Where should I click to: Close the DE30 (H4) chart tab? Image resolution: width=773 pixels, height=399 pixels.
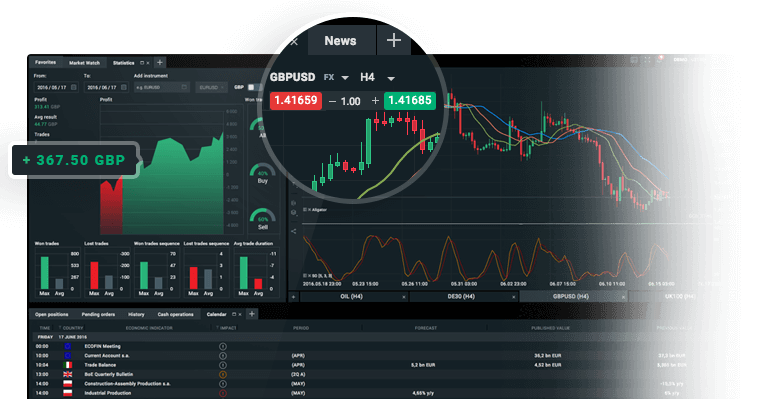(x=514, y=297)
